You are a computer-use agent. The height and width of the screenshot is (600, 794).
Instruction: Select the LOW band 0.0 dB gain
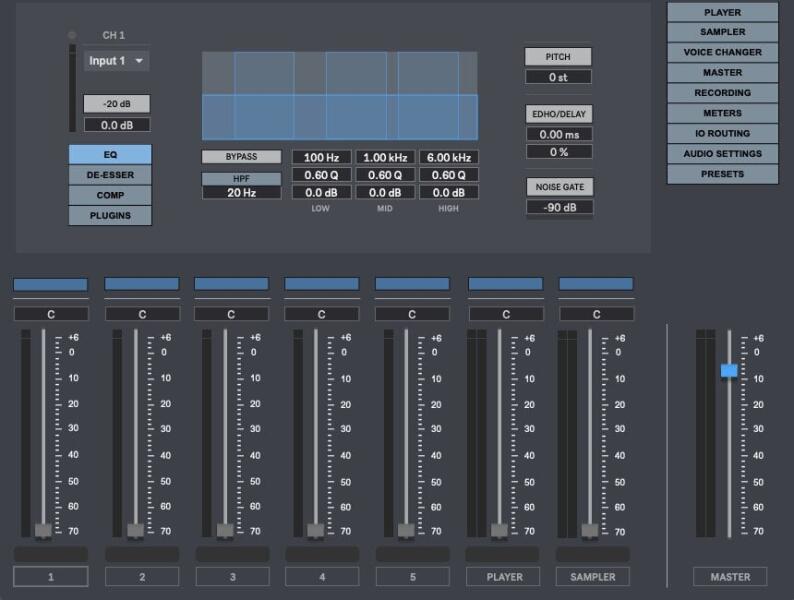coord(321,192)
